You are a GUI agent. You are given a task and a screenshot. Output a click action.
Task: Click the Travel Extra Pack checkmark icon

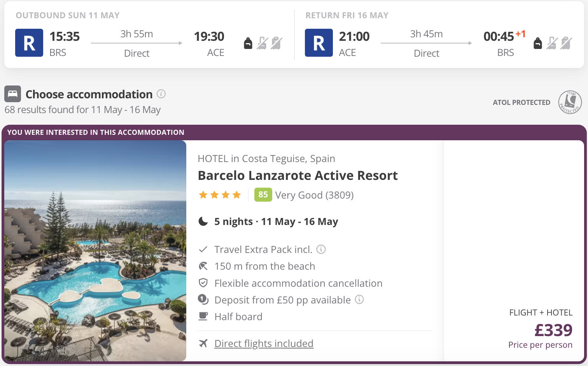click(203, 249)
